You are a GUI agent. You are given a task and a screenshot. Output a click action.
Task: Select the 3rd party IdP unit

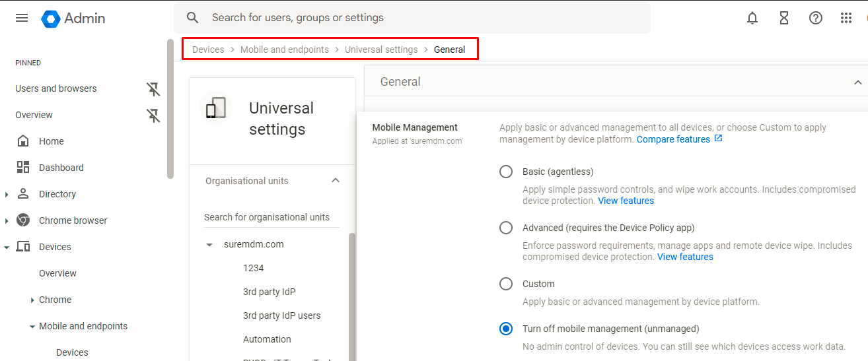[x=269, y=292]
